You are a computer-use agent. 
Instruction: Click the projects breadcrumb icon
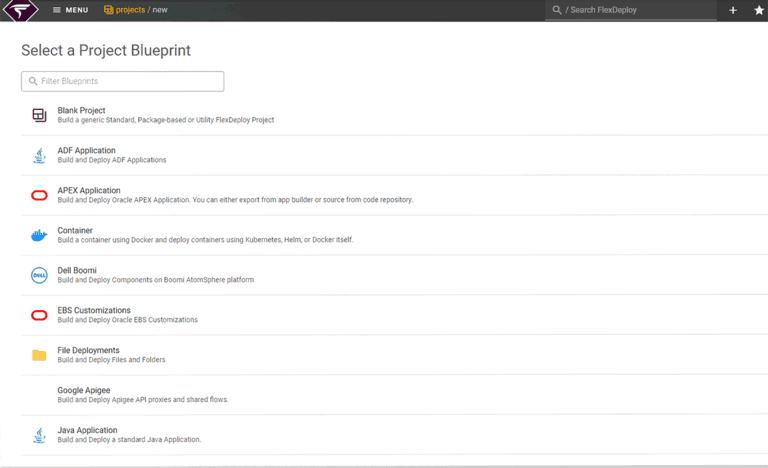[108, 10]
